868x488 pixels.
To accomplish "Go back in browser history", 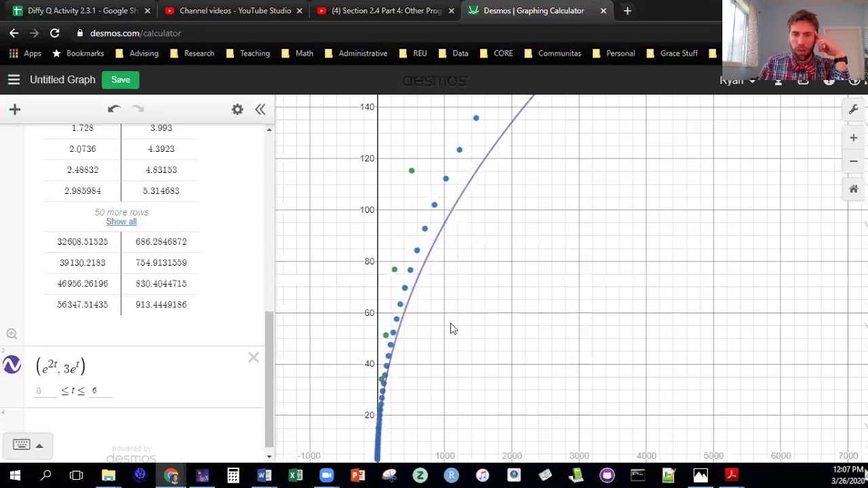I will click(14, 33).
